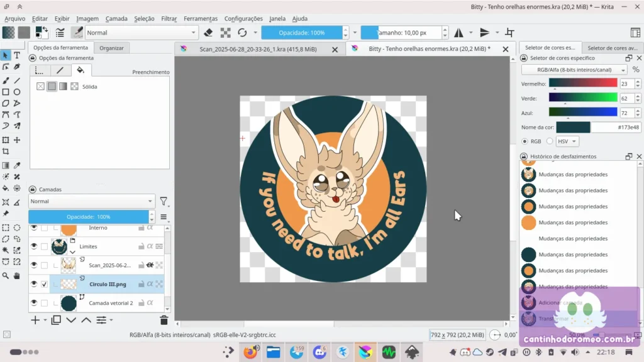Viewport: 644px width, 362px height.
Task: Select the HSV radio button
Action: (x=550, y=141)
